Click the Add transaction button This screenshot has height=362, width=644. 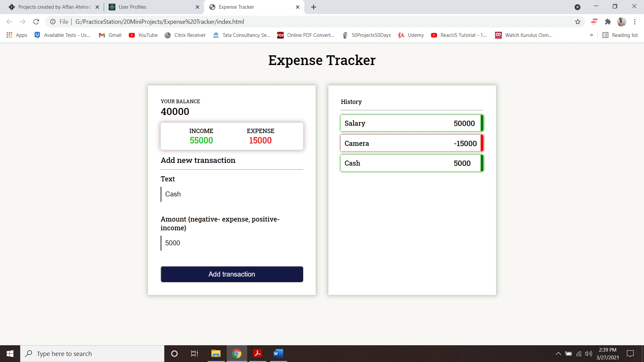point(232,274)
